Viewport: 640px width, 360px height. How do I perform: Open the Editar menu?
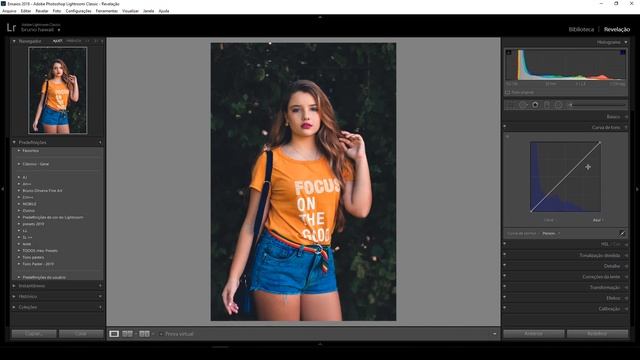tap(26, 11)
